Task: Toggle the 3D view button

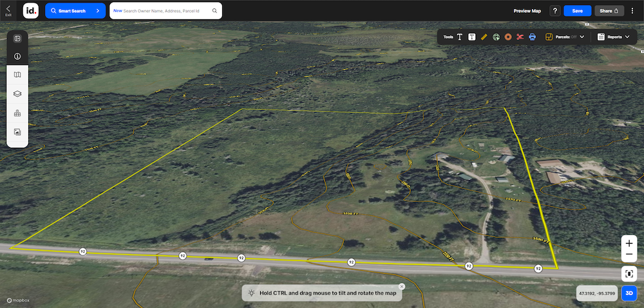Action: 630,294
